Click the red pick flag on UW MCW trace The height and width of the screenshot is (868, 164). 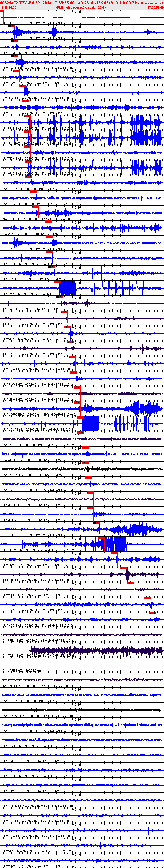pyautogui.click(x=80, y=417)
